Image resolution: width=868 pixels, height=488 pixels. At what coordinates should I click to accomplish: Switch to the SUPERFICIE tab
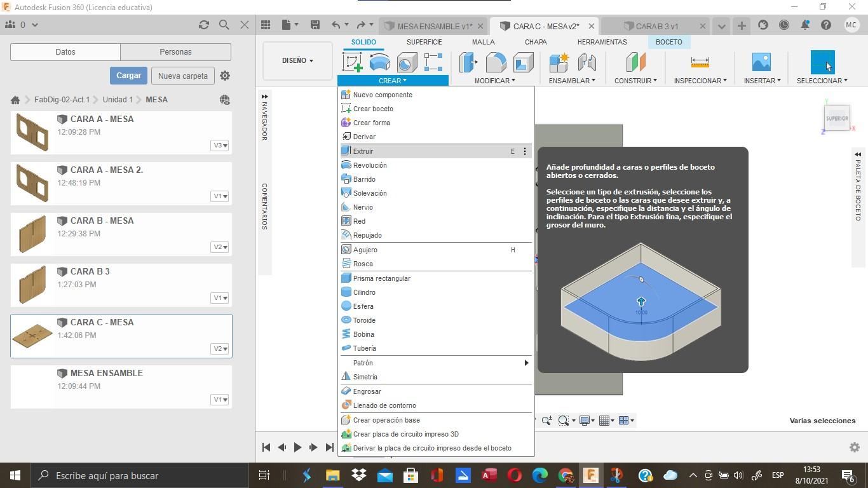tap(424, 42)
